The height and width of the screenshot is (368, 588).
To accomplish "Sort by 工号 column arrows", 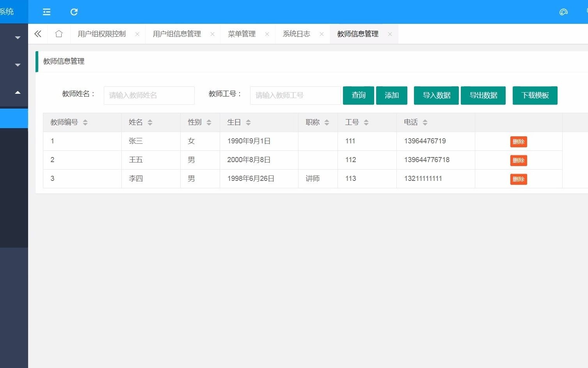I will pos(366,123).
